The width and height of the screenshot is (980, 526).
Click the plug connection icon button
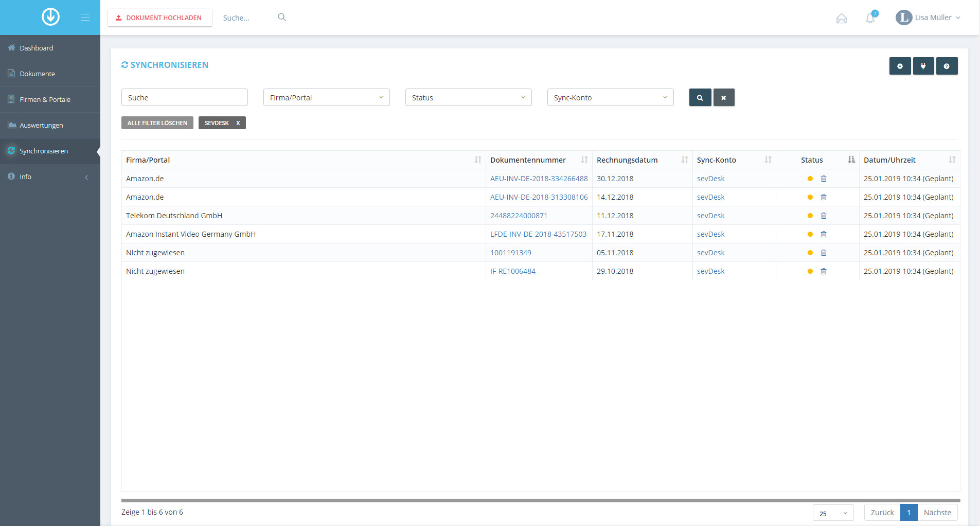[923, 66]
